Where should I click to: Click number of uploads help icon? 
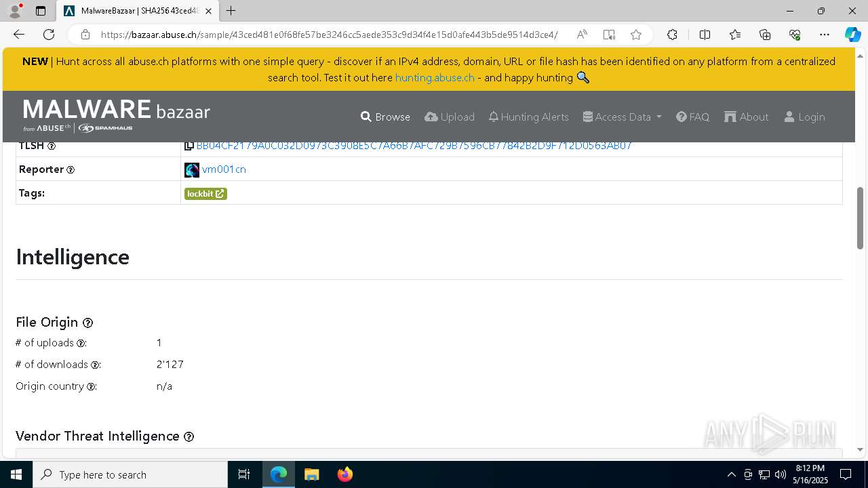click(x=81, y=344)
